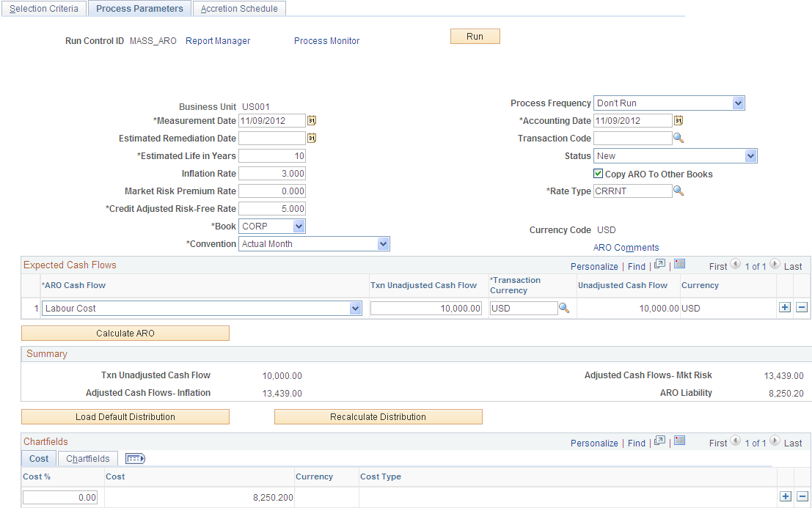Click Recalculate Distribution button
Image resolution: width=812 pixels, height=508 pixels.
click(x=378, y=417)
